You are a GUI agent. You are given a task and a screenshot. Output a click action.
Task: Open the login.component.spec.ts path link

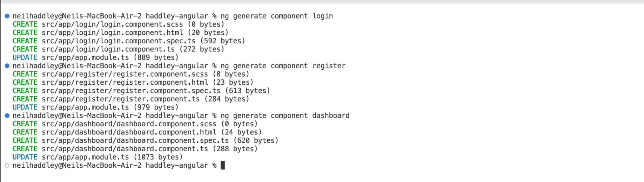click(119, 41)
